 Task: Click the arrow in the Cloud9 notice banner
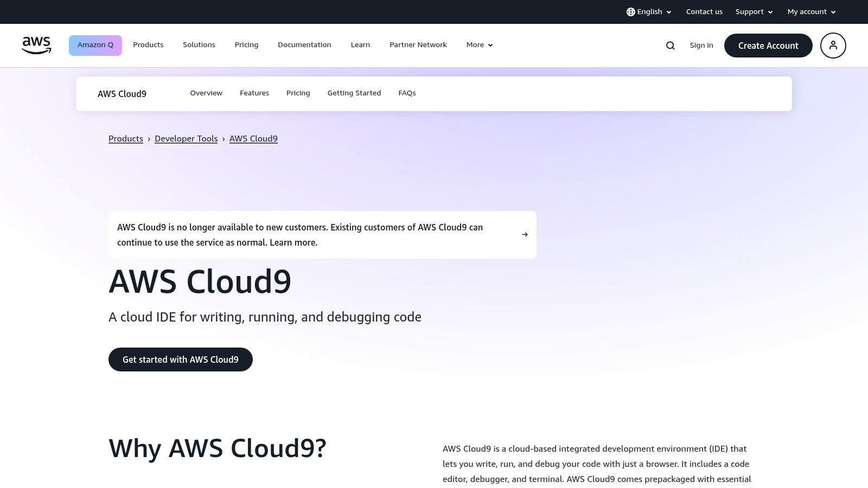click(525, 235)
